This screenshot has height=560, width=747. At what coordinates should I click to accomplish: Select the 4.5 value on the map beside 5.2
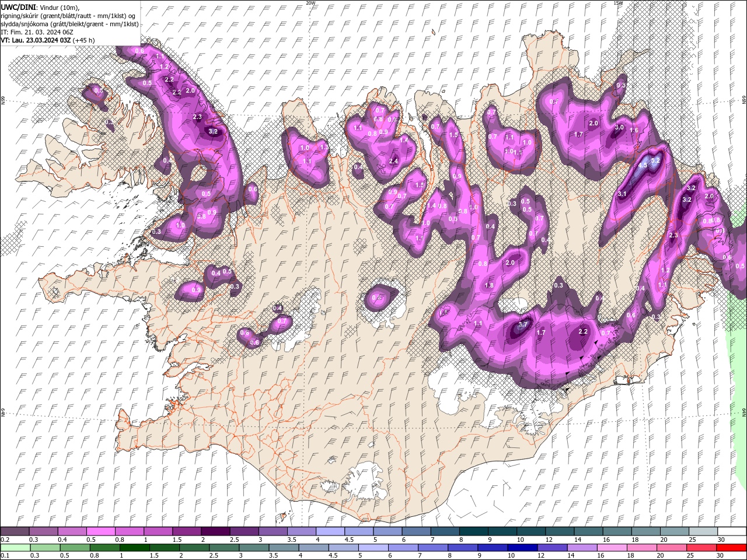(x=643, y=166)
